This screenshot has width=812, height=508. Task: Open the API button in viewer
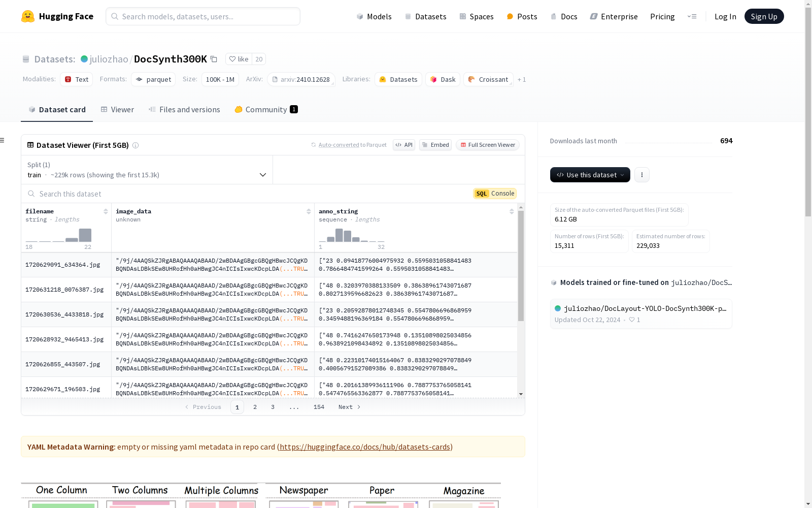(x=404, y=145)
